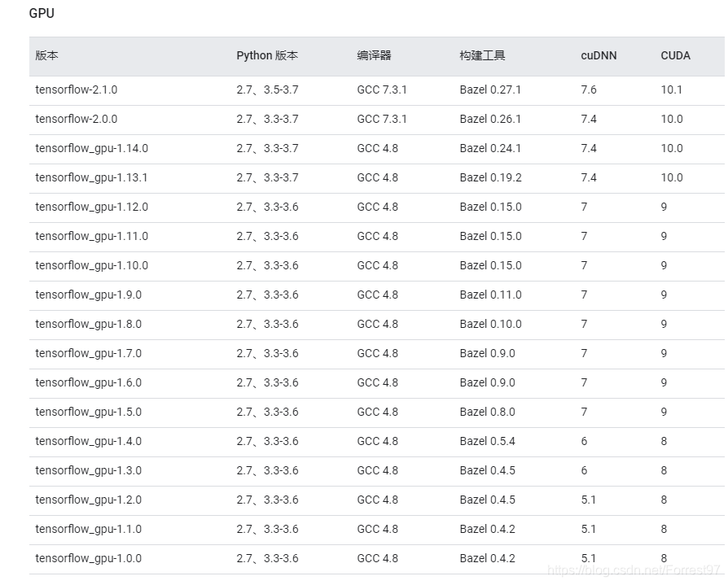Select the tensorflow_gpu-1.3.0 cell
This screenshot has height=585, width=728.
click(88, 470)
